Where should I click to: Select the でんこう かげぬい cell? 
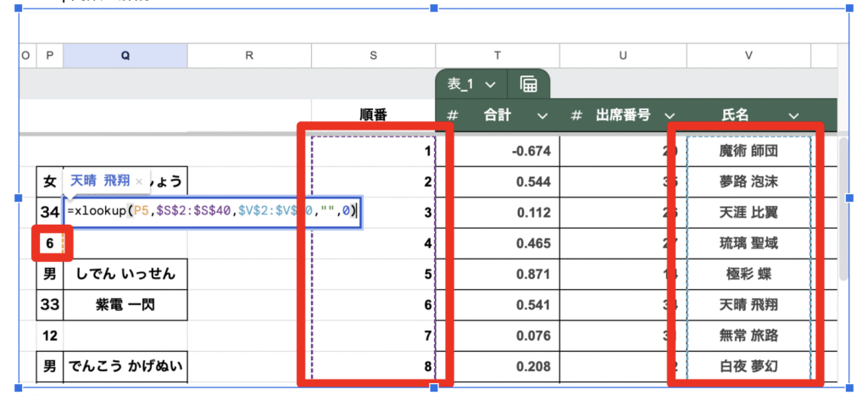pos(125,367)
